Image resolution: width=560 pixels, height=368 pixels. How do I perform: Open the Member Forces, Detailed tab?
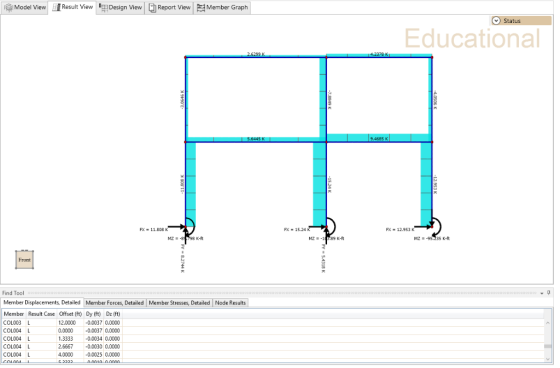click(115, 303)
